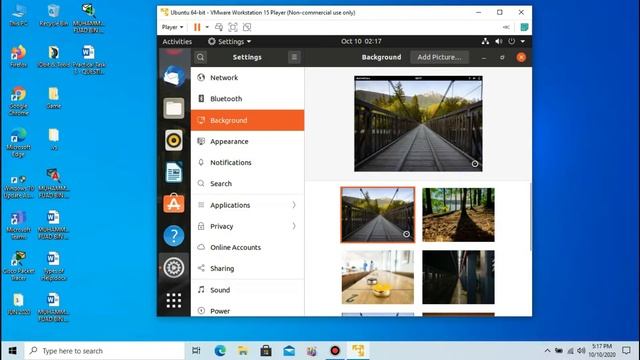Open Ubuntu system menu dropdown arrow

tap(522, 41)
